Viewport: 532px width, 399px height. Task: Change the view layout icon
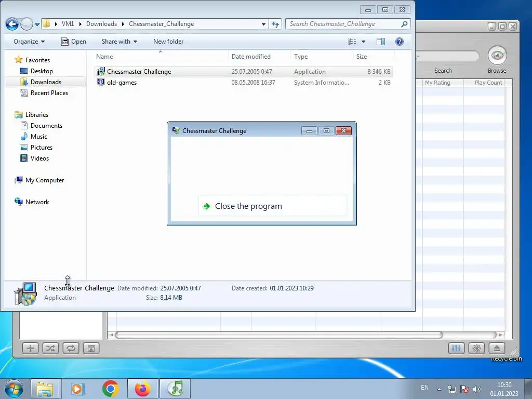coord(352,42)
